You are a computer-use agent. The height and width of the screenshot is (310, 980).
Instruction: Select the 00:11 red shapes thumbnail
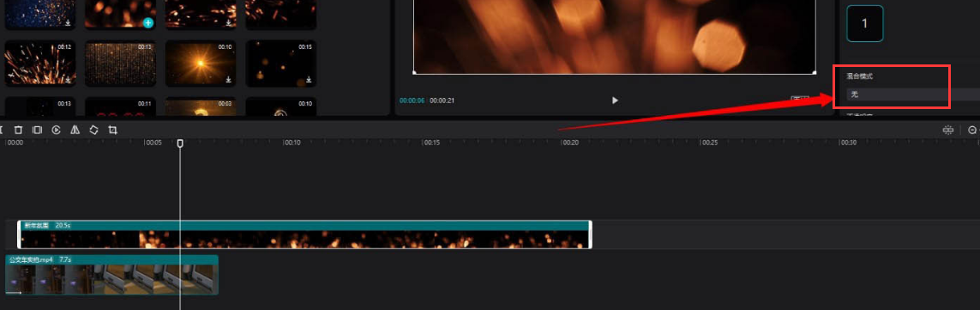tap(121, 106)
